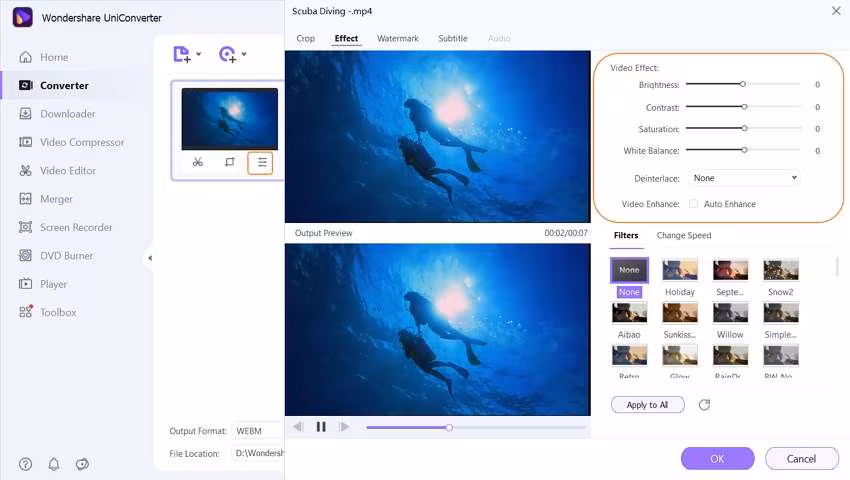850x480 pixels.
Task: Click the add from device disc icon
Action: 227,54
